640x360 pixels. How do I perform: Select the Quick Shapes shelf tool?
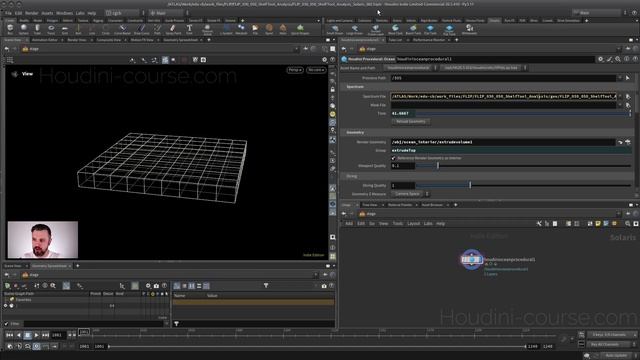(300, 29)
